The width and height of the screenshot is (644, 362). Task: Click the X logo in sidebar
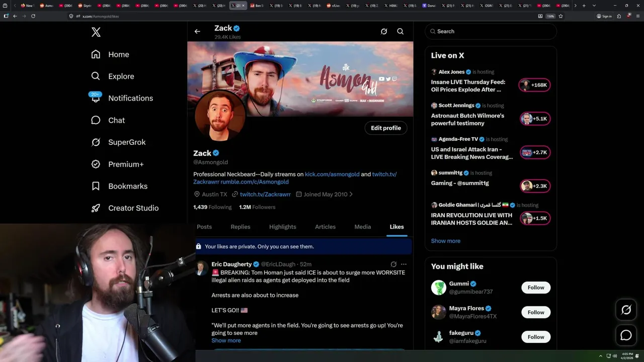[x=96, y=32]
